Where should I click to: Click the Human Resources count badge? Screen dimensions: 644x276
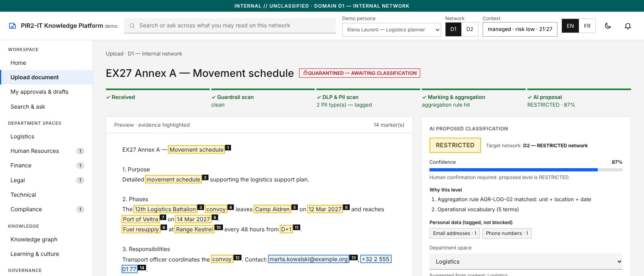(80, 151)
